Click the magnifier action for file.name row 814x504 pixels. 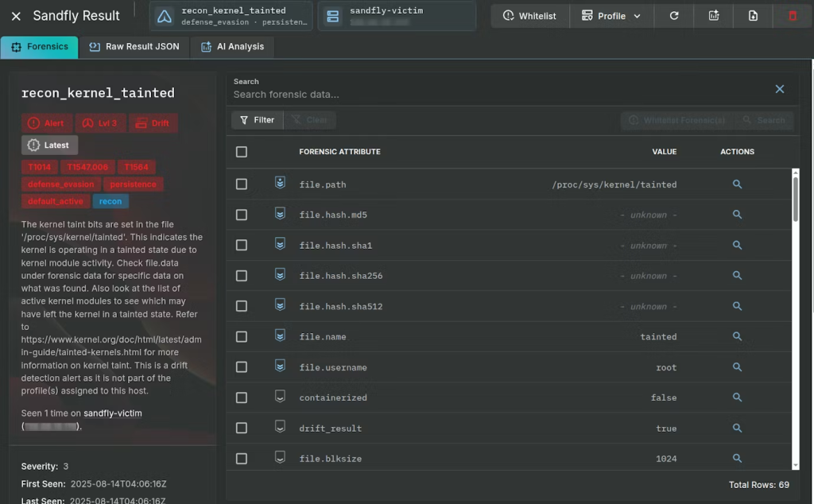(737, 337)
